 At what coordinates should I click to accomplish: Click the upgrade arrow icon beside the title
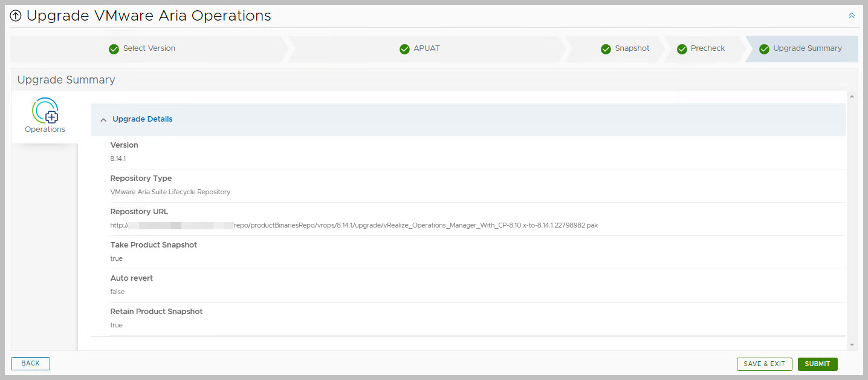point(16,16)
